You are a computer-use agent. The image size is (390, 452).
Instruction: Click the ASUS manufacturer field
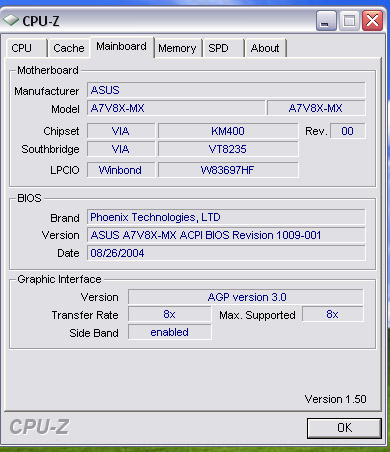(226, 90)
